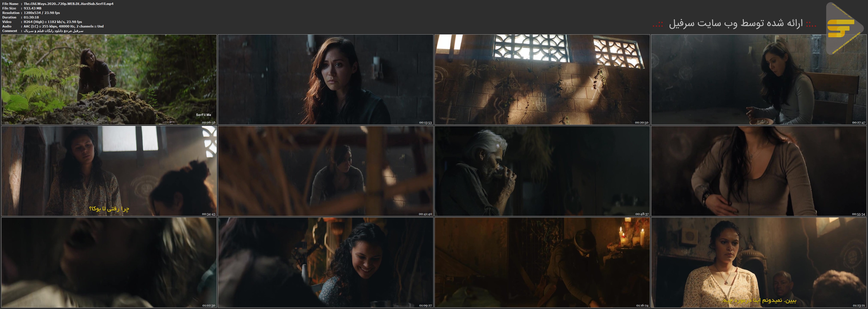Click the dark close-up thumbnail at 01:02:30
868x309 pixels.
tap(109, 262)
